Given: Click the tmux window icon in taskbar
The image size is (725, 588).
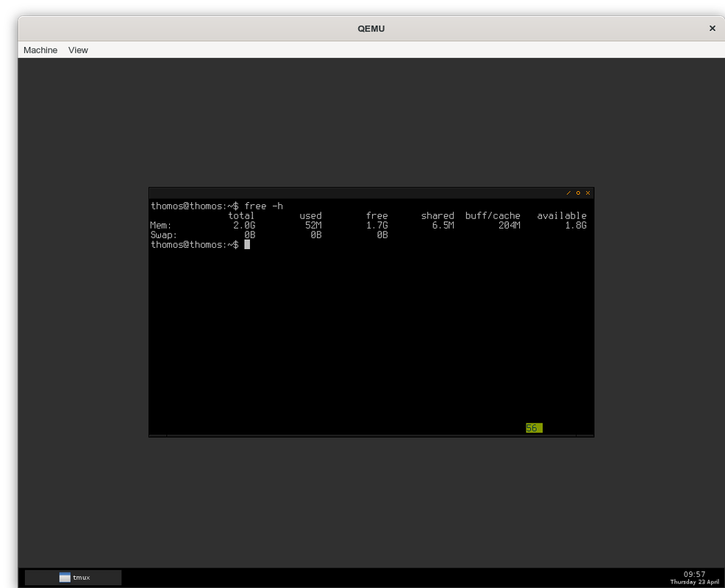Looking at the screenshot, I should [x=65, y=578].
